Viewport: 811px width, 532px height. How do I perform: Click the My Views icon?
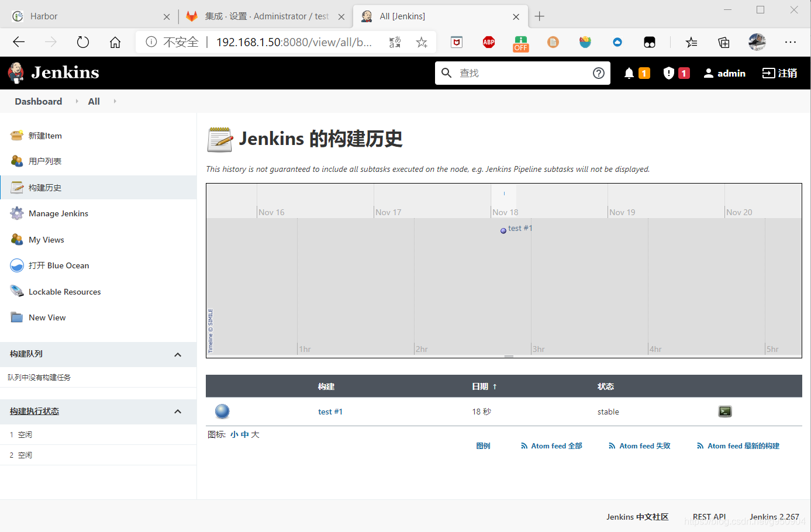click(x=17, y=240)
